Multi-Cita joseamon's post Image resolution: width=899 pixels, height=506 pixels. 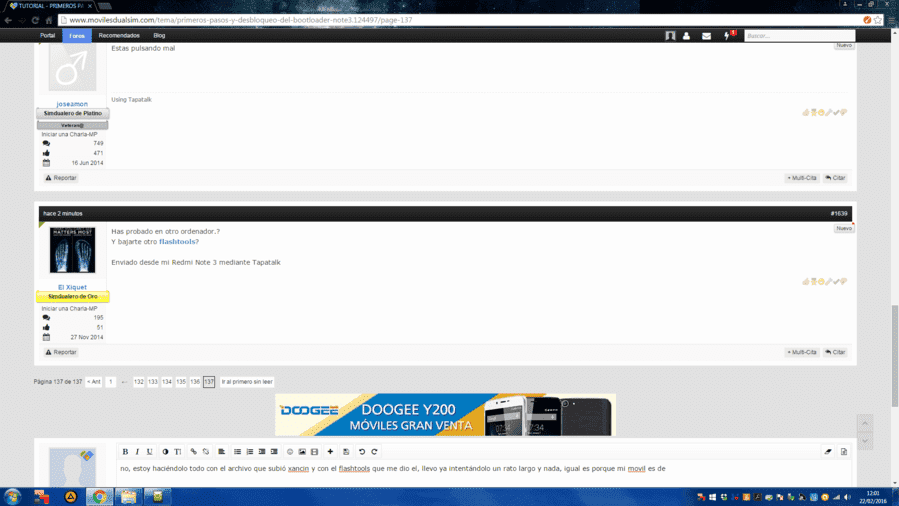point(802,178)
